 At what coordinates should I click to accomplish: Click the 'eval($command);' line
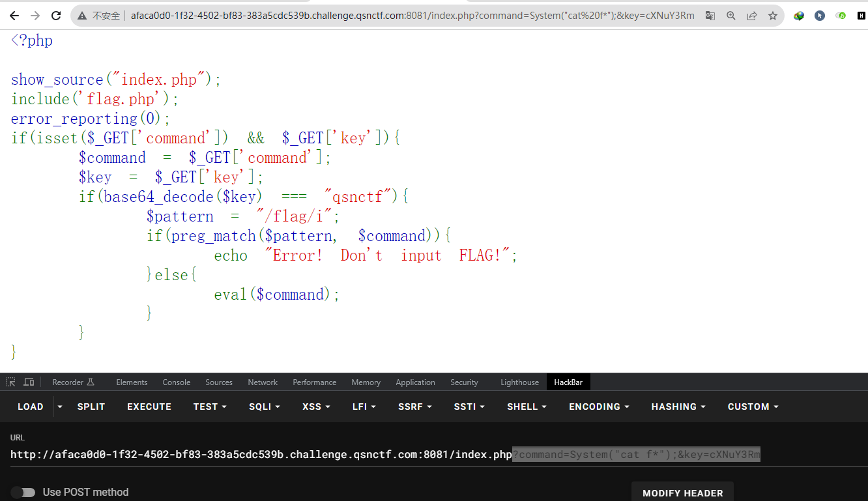click(277, 294)
